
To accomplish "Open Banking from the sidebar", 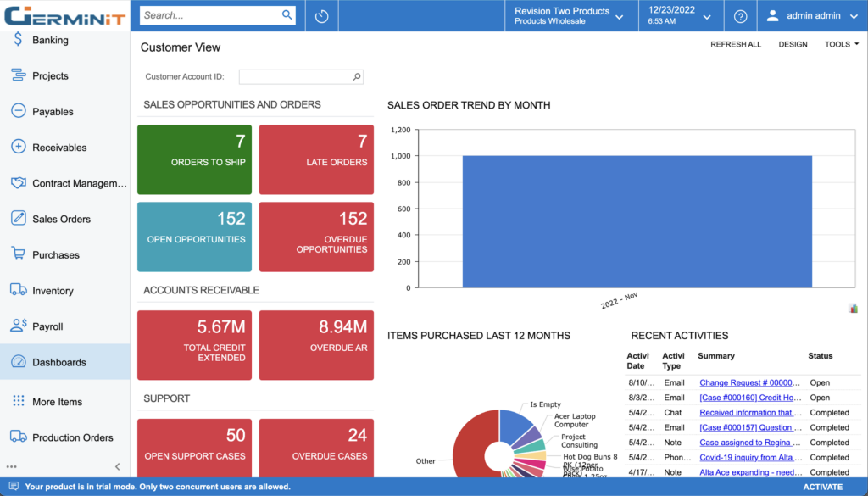I will (x=50, y=40).
